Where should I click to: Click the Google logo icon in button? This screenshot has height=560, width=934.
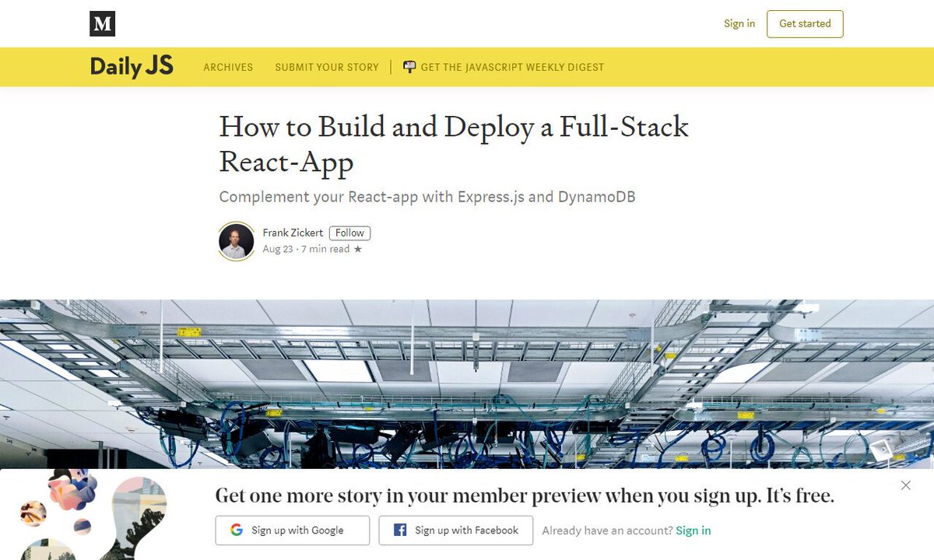pyautogui.click(x=237, y=530)
